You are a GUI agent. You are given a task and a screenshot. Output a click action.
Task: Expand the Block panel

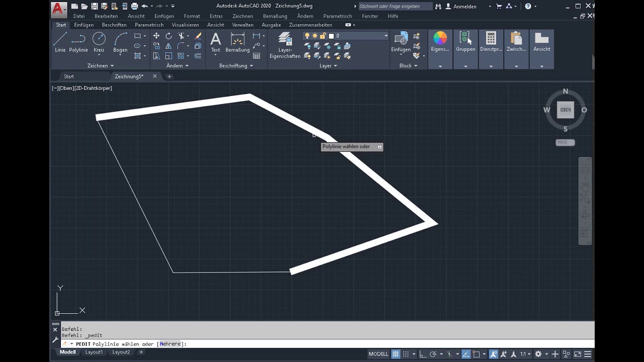[409, 65]
